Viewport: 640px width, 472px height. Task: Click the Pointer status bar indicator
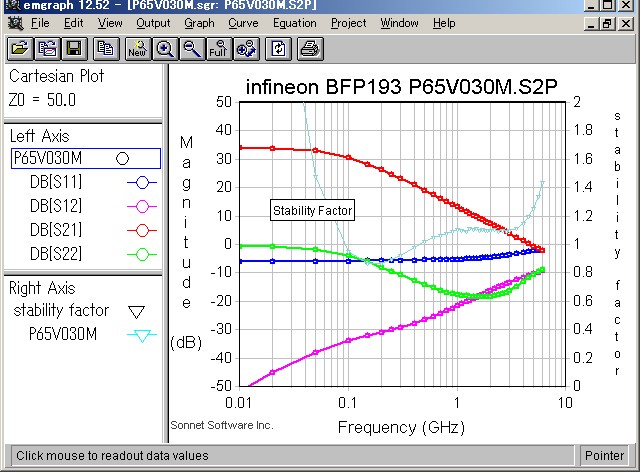click(604, 455)
